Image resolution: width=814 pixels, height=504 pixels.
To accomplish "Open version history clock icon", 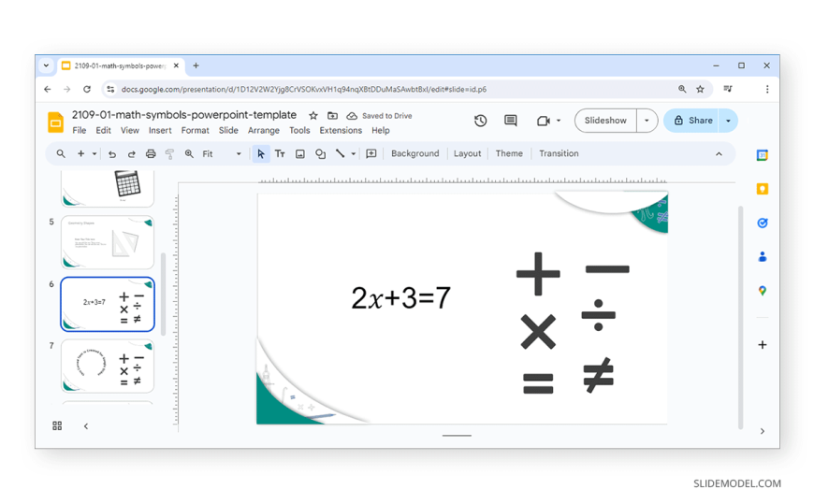I will click(480, 121).
